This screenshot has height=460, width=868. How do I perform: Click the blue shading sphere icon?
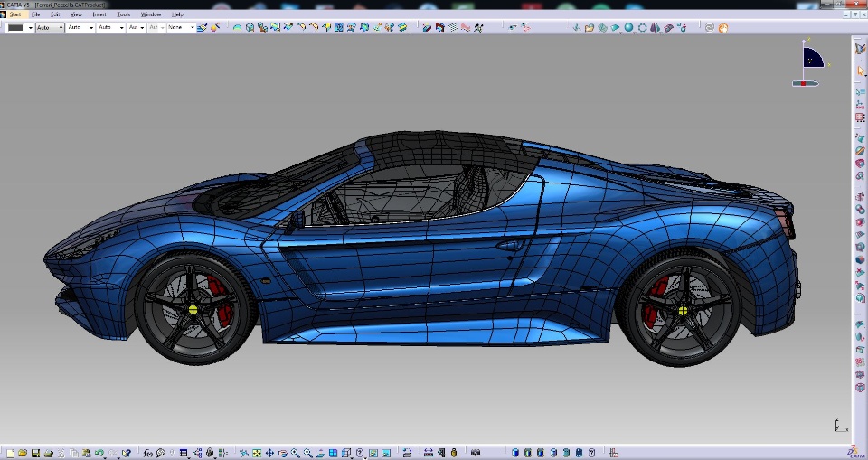[628, 28]
